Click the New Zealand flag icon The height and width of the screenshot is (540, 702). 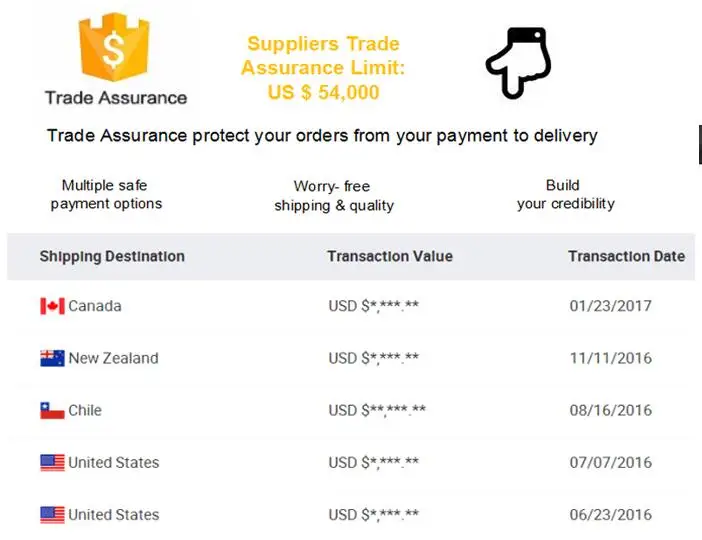(x=52, y=358)
